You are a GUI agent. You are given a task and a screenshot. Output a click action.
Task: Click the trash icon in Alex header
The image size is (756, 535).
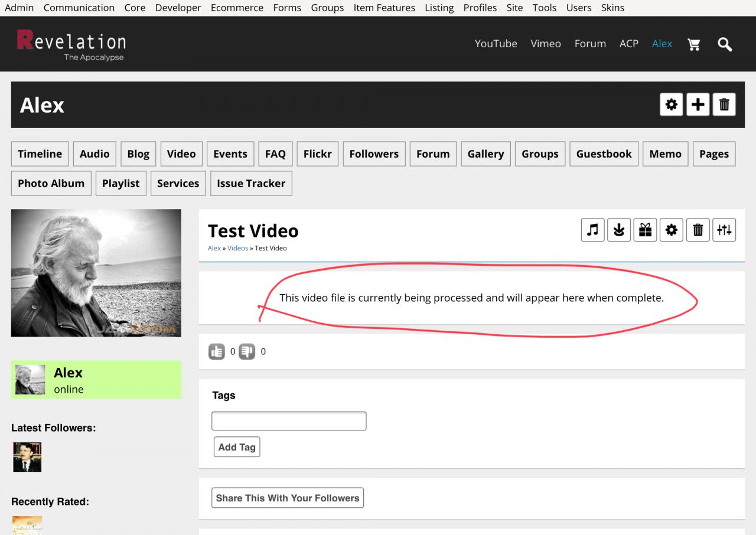click(x=724, y=105)
